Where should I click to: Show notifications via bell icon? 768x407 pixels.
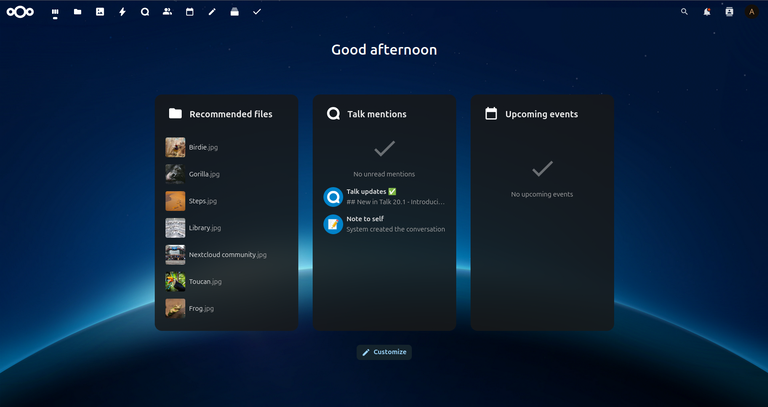coord(707,12)
